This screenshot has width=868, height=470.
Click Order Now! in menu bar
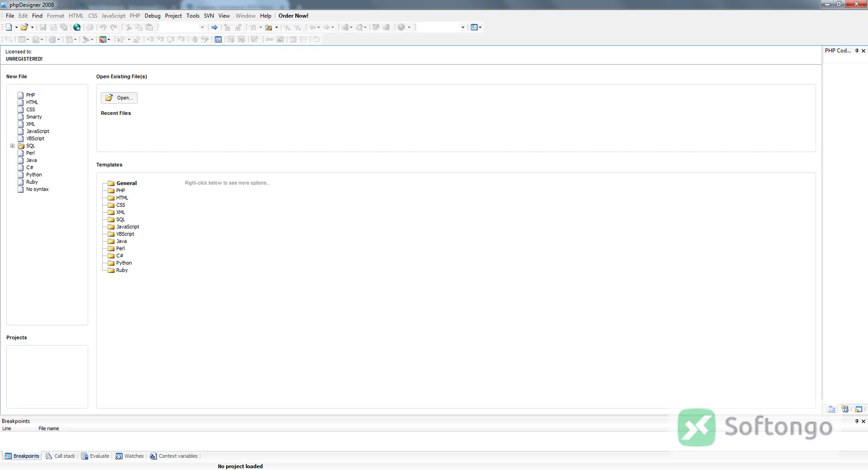point(293,16)
